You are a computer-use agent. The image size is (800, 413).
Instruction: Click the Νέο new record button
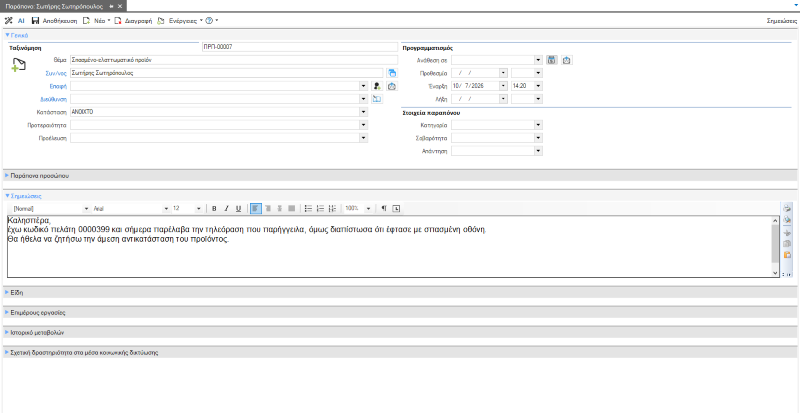tap(95, 21)
